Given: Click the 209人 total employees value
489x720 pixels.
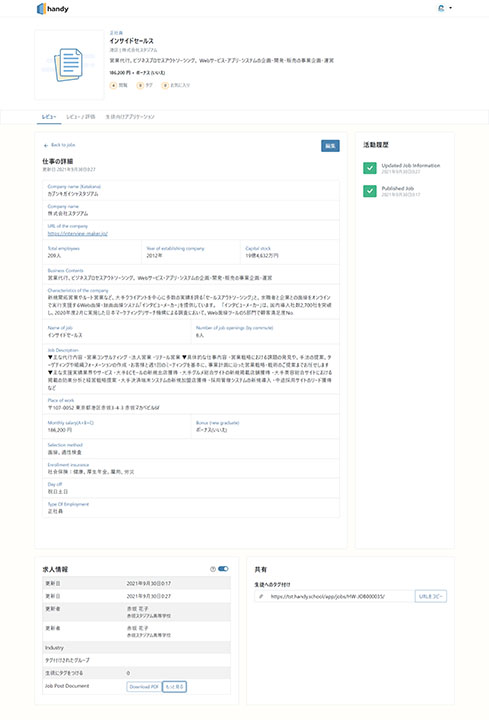Looking at the screenshot, I should click(54, 255).
